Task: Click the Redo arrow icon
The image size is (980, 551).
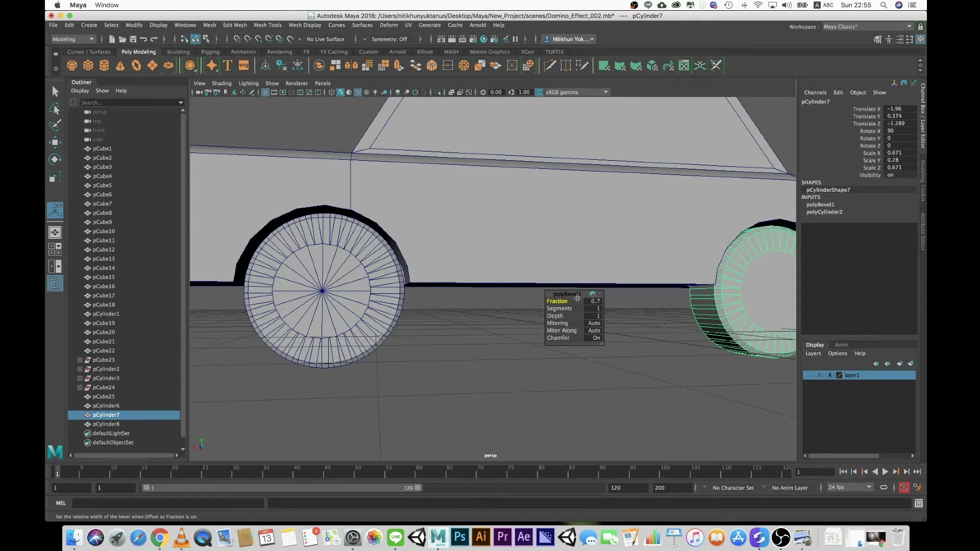Action: click(154, 39)
